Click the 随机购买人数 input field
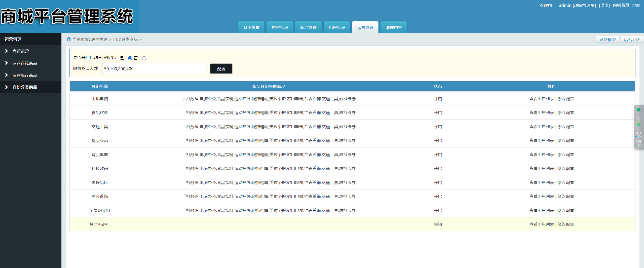This screenshot has width=644, height=268. pyautogui.click(x=155, y=69)
